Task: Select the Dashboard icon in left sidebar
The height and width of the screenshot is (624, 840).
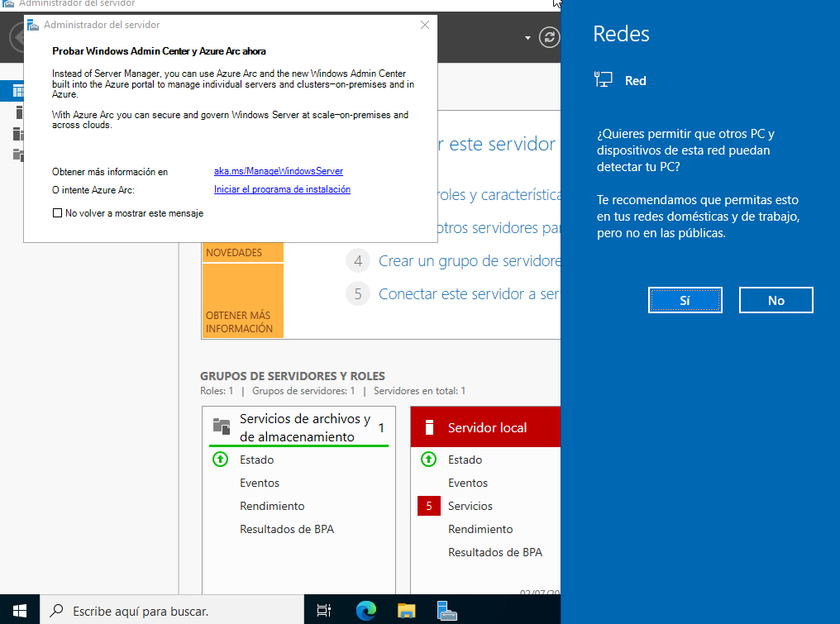Action: (18, 91)
